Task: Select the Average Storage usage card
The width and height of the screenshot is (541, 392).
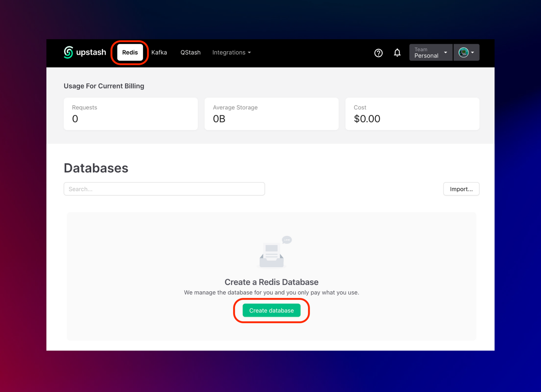Action: pyautogui.click(x=271, y=114)
